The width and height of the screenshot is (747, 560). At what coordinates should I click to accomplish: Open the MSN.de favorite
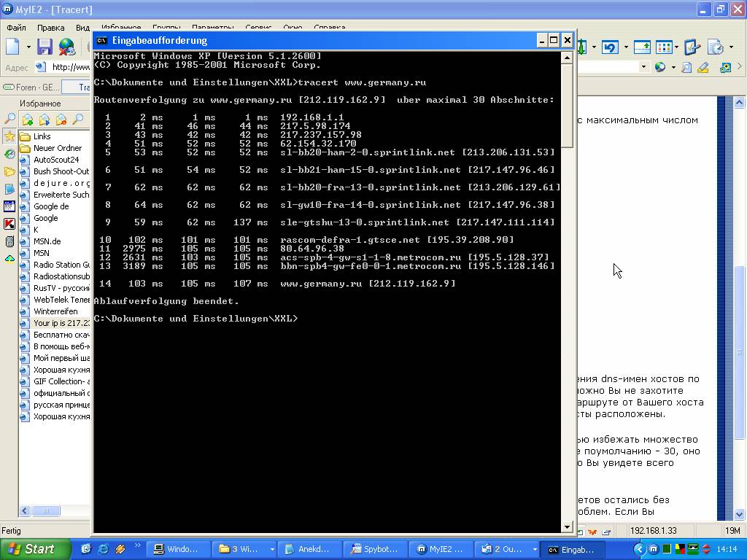click(47, 241)
